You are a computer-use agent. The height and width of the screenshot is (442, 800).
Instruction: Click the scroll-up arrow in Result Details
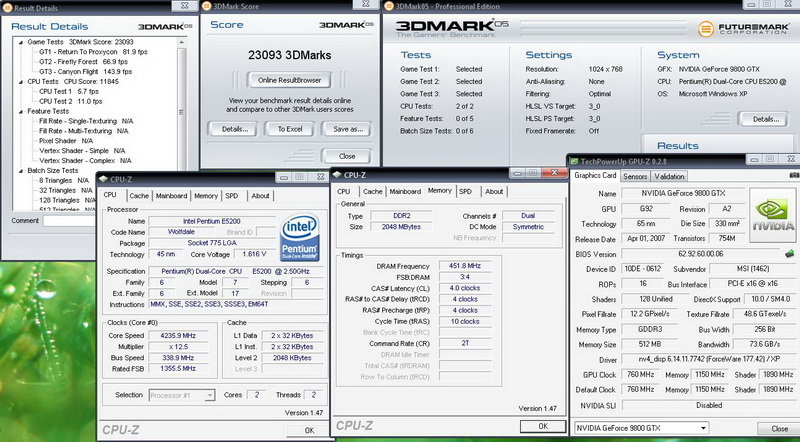182,41
